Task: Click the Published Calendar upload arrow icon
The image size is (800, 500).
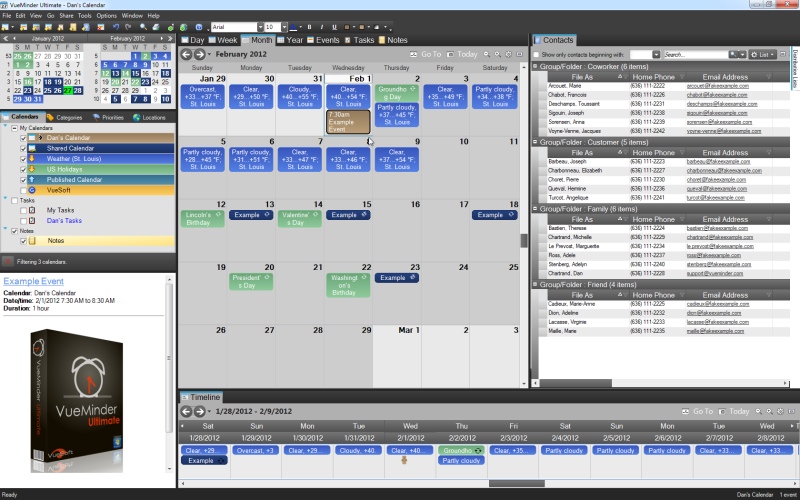Action: [x=32, y=180]
